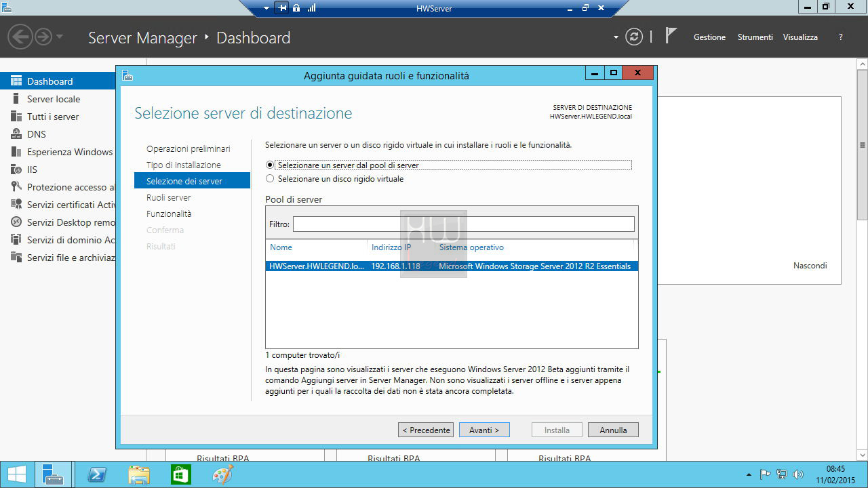
Task: Click the Nascondi link on the dashboard
Action: 810,266
